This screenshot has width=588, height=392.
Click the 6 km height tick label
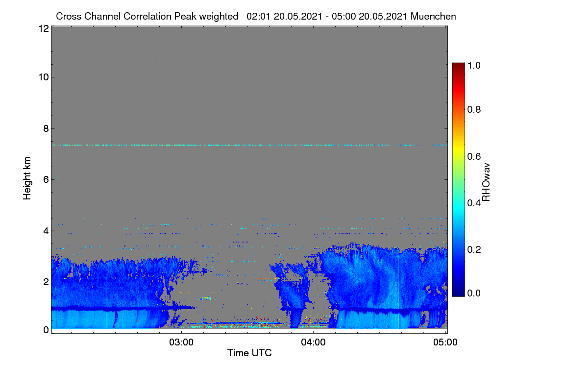click(x=46, y=180)
